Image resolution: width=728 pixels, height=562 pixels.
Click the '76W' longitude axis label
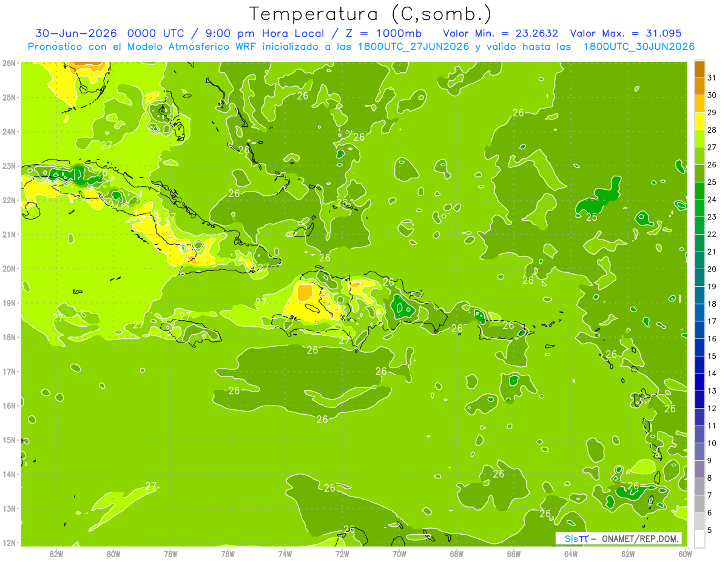point(228,554)
